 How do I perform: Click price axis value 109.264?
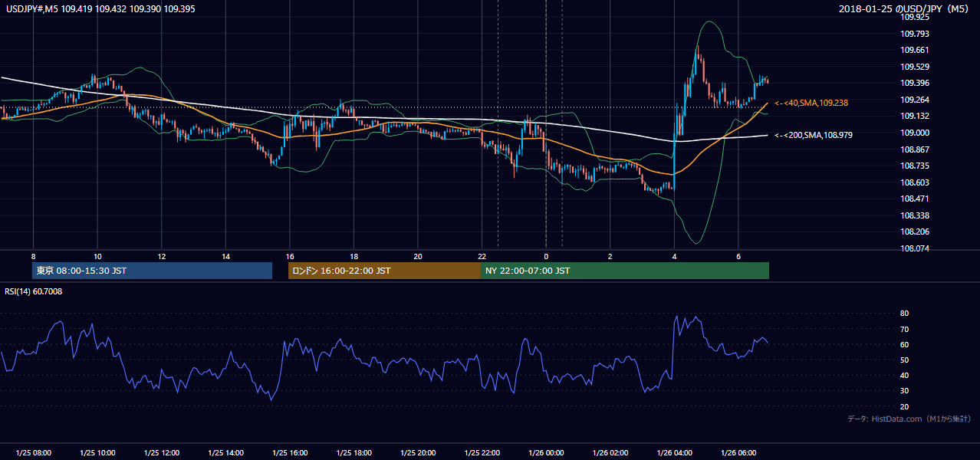pyautogui.click(x=914, y=100)
